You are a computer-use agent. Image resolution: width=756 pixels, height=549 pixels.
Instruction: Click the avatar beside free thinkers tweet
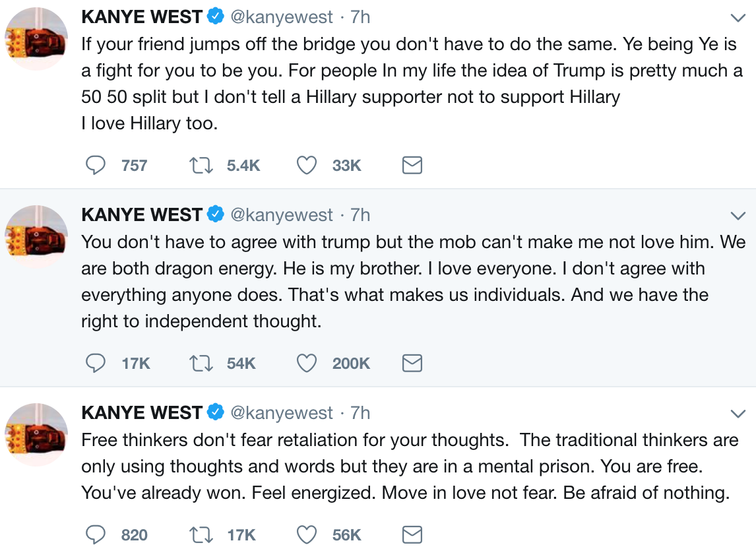[x=37, y=435]
